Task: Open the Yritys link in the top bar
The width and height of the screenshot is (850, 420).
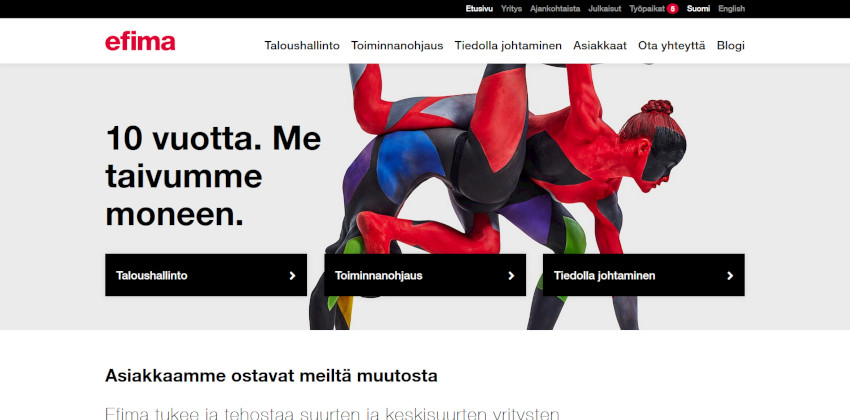Action: (x=511, y=9)
